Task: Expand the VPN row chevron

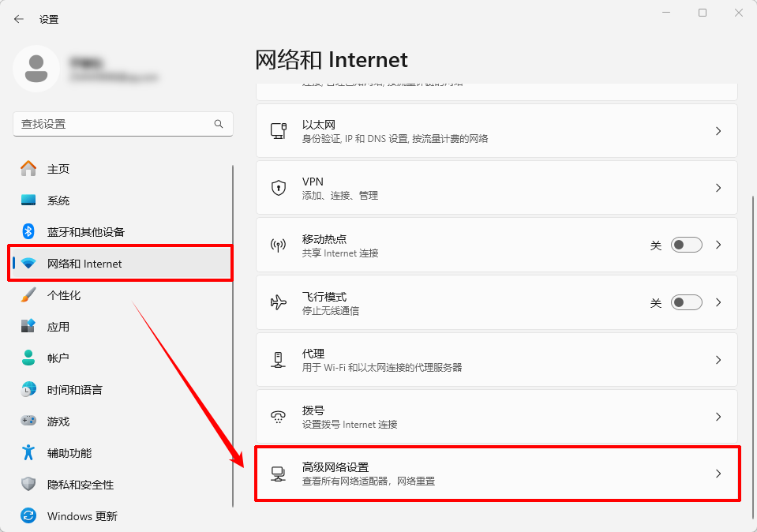Action: (718, 188)
